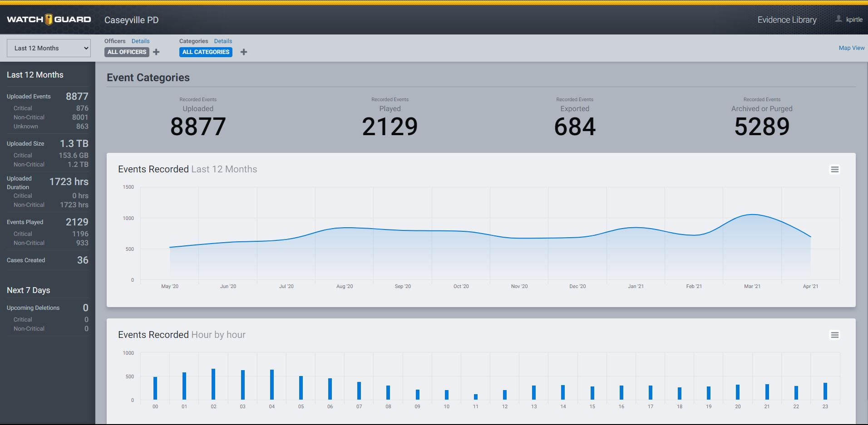Select the Uploaded 8877 events statistic
This screenshot has width=868, height=425.
[198, 126]
